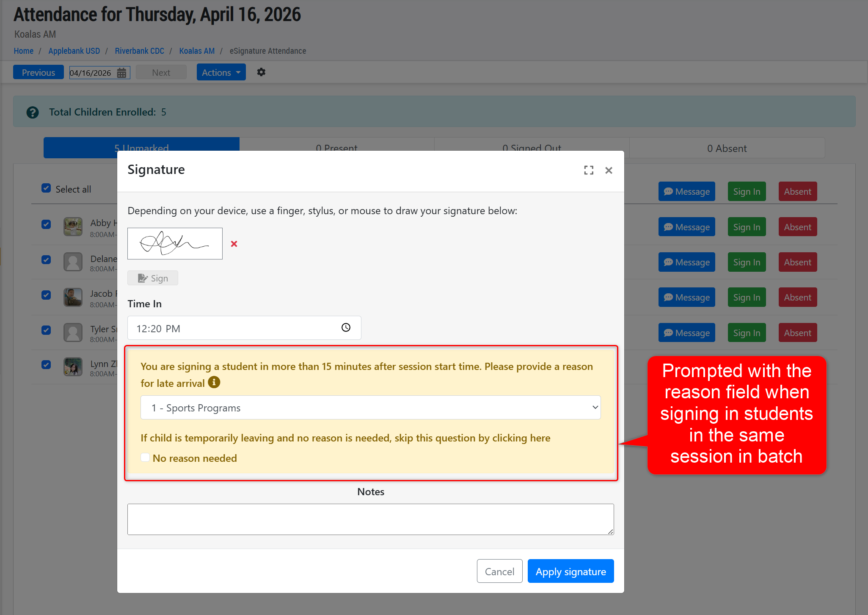The image size is (868, 615).
Task: Click the clock icon in Time In field
Action: pyautogui.click(x=346, y=328)
